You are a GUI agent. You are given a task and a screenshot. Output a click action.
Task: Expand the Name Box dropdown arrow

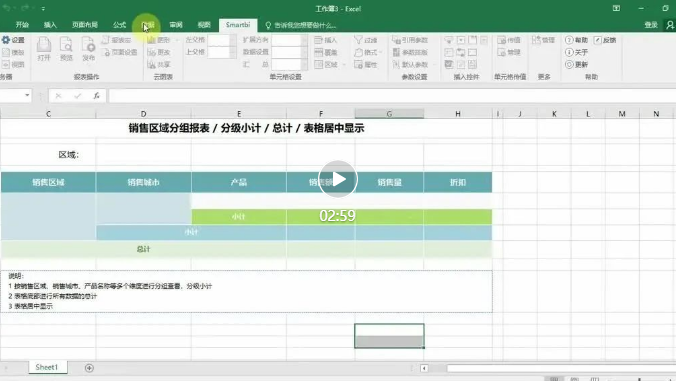(x=27, y=95)
